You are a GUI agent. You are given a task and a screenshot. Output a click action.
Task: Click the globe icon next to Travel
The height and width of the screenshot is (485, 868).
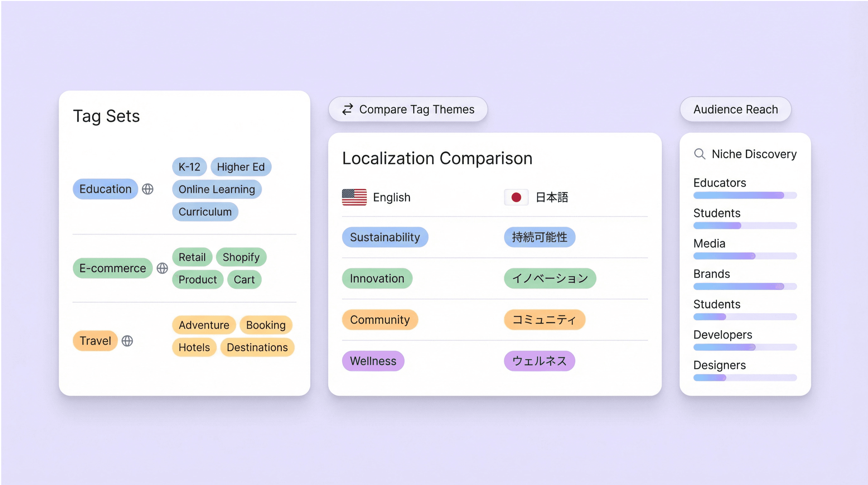[x=127, y=341]
